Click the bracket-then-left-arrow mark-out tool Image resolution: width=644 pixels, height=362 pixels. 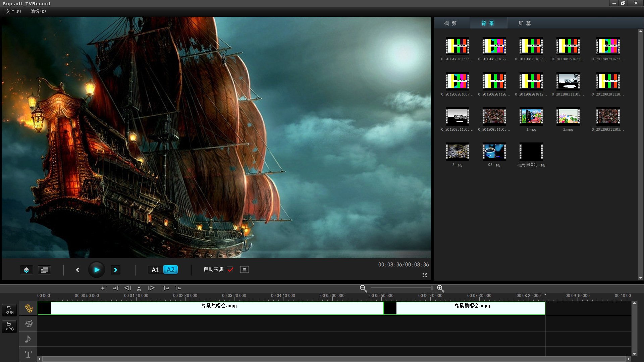pos(178,288)
